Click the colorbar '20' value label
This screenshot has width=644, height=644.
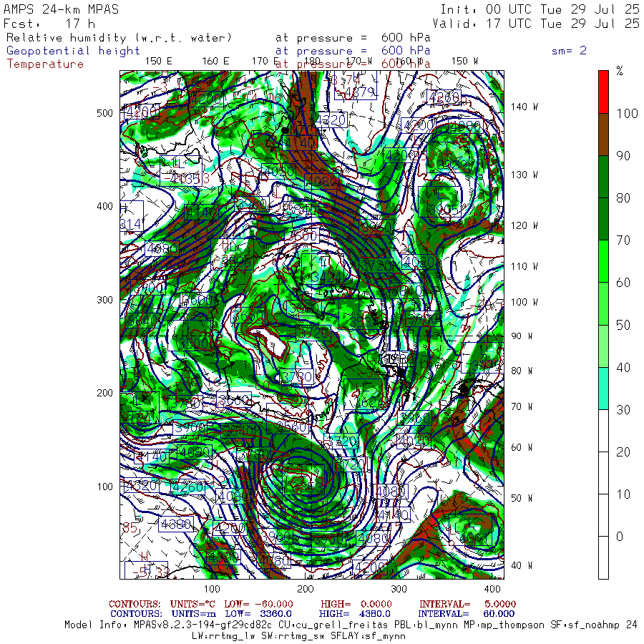pyautogui.click(x=623, y=452)
